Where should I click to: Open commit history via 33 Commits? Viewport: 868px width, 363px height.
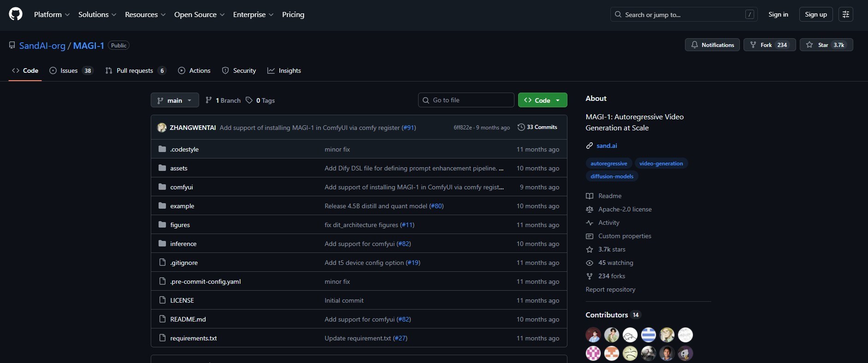point(537,127)
